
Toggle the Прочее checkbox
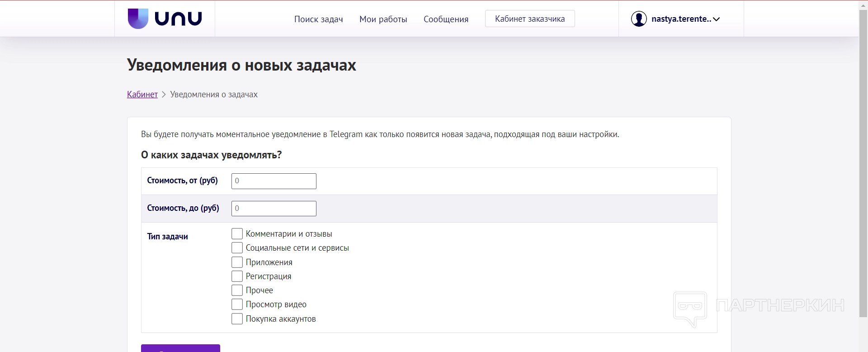[x=237, y=290]
